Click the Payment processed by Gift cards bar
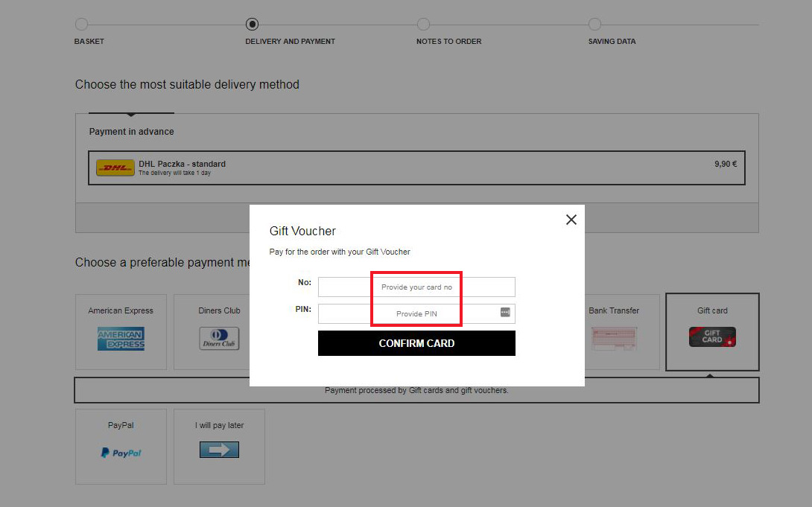The height and width of the screenshot is (507, 812). (x=416, y=391)
